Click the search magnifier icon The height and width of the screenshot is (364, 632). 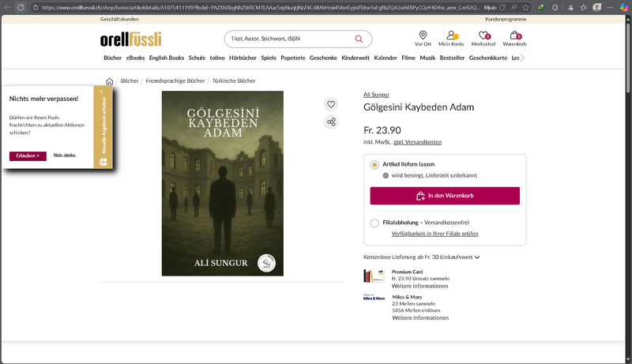coord(359,39)
